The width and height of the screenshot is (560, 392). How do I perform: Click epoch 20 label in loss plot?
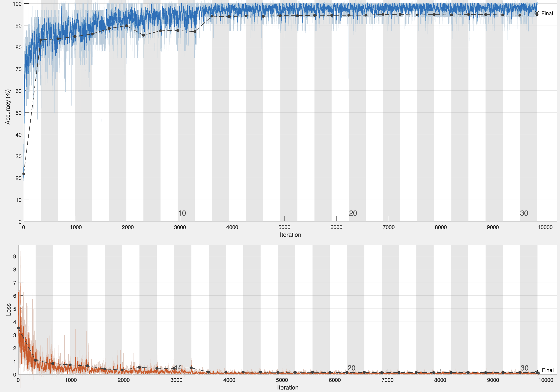351,368
